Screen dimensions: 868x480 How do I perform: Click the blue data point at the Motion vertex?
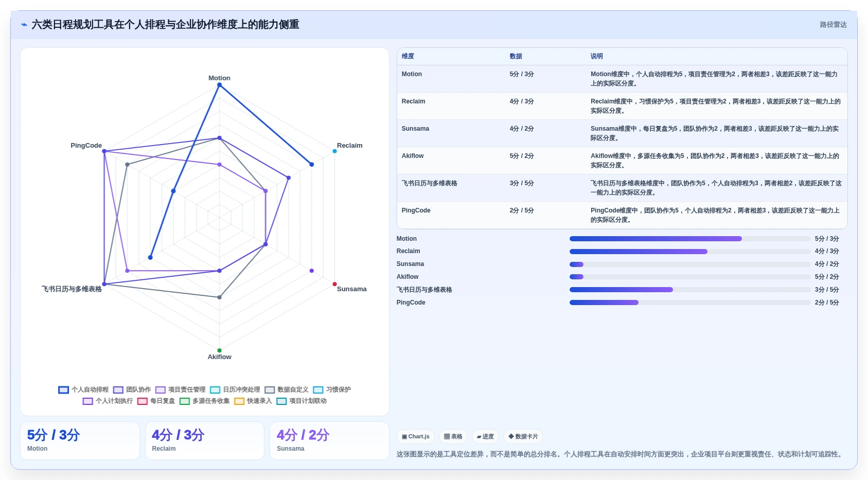click(219, 85)
